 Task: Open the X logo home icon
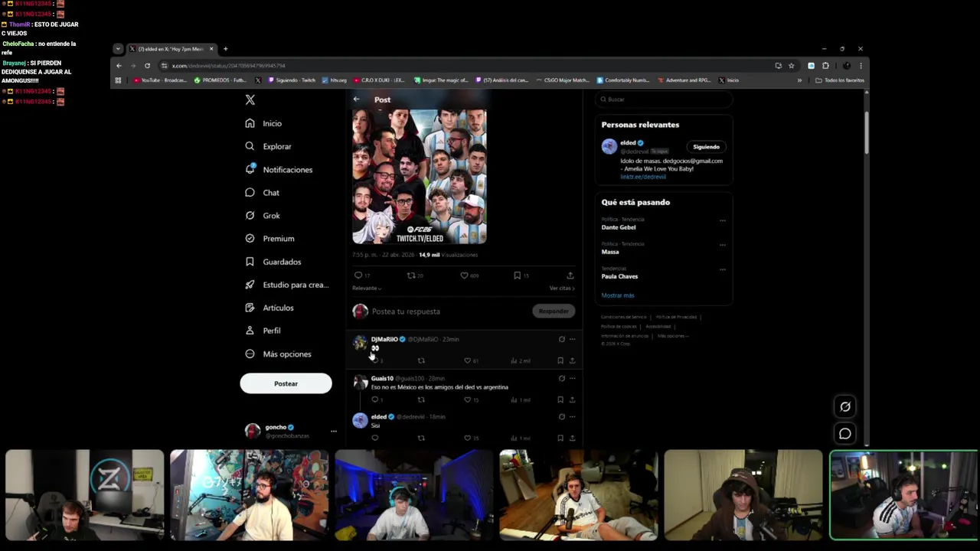pos(250,99)
